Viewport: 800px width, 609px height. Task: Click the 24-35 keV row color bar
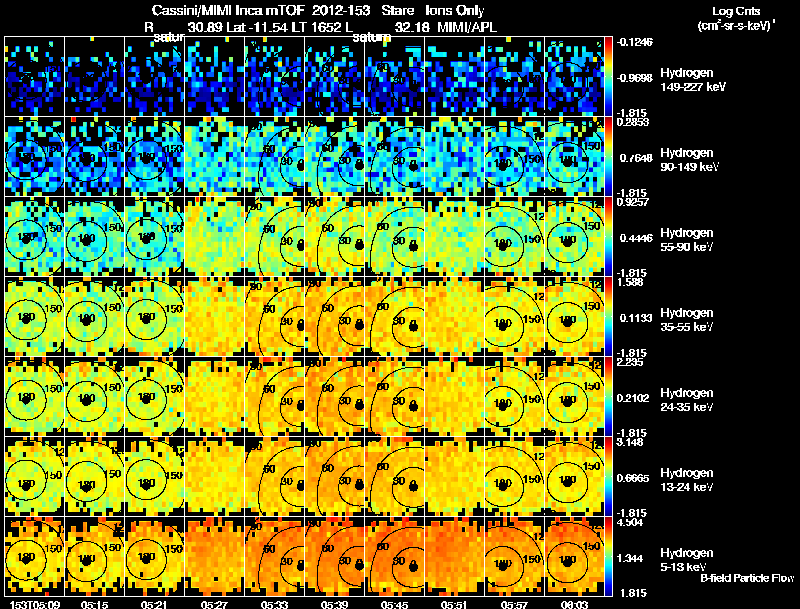coord(608,397)
